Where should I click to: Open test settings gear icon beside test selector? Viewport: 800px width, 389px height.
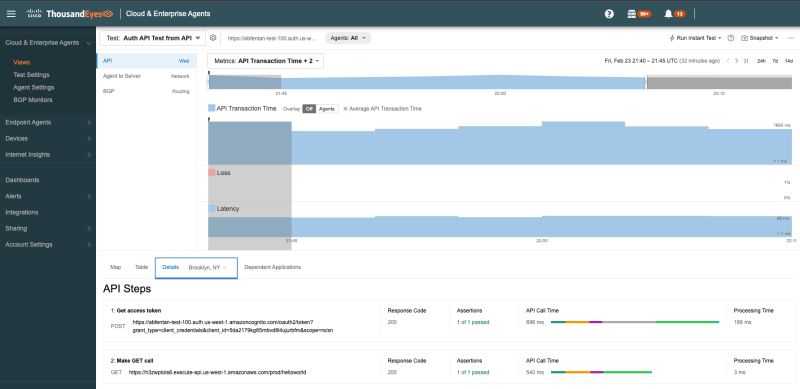point(213,38)
